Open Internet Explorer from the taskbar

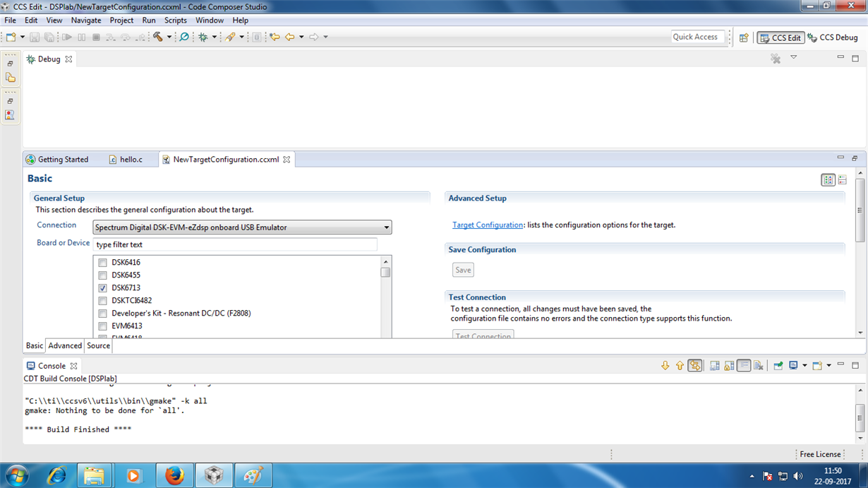(56, 476)
